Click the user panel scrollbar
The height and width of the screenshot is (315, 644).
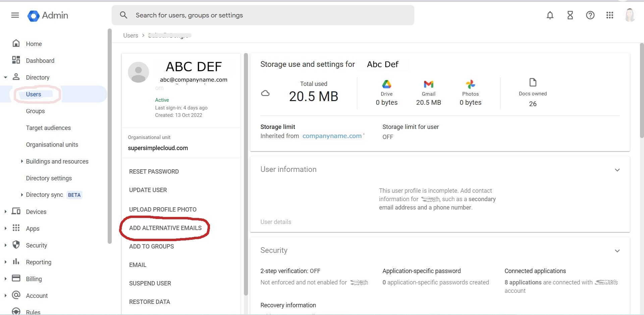(x=246, y=174)
